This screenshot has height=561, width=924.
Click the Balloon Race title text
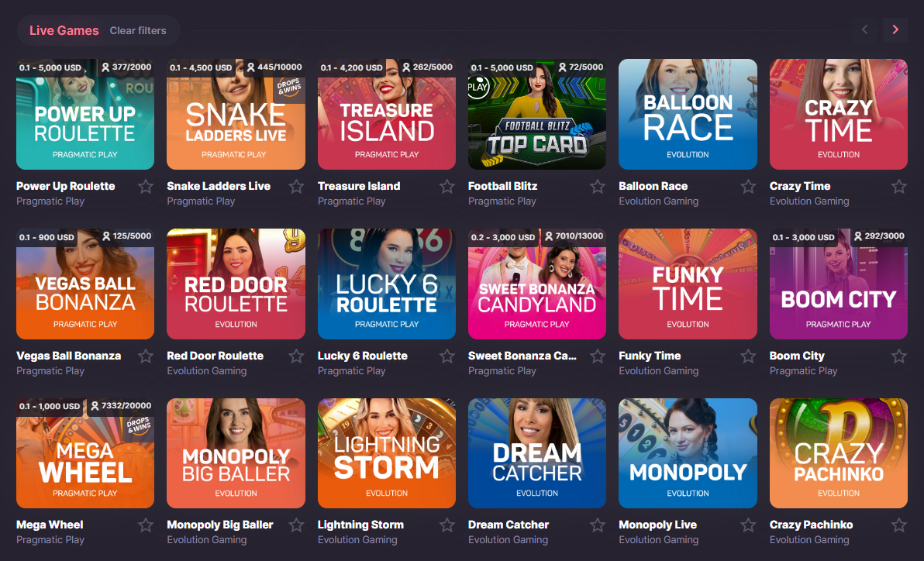(653, 186)
